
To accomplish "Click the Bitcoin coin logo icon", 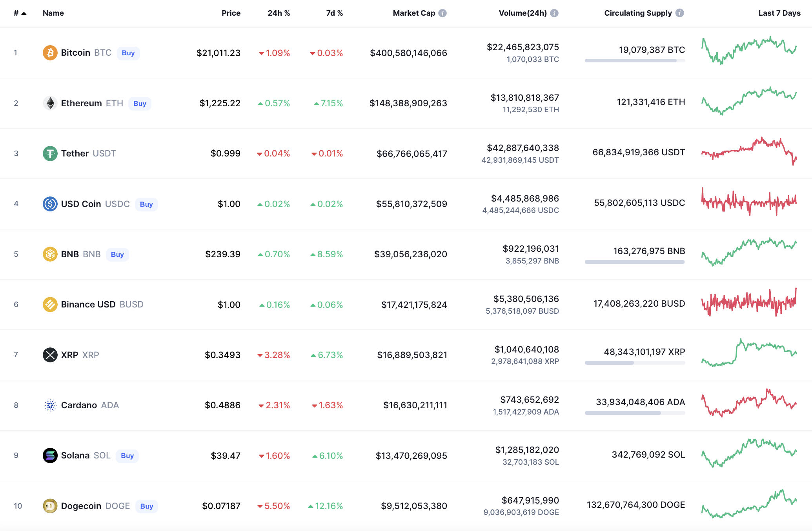I will 50,53.
